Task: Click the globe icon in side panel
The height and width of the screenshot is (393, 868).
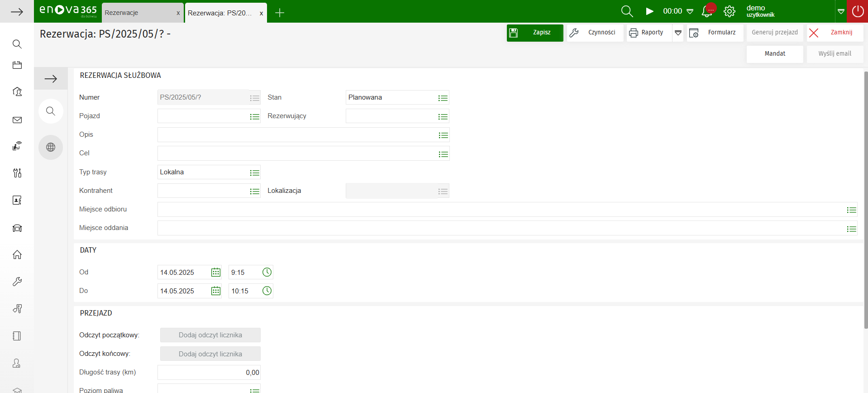Action: 51,147
